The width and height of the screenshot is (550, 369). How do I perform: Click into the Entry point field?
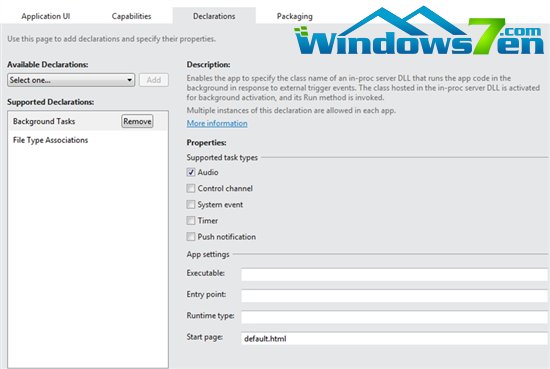click(x=394, y=296)
